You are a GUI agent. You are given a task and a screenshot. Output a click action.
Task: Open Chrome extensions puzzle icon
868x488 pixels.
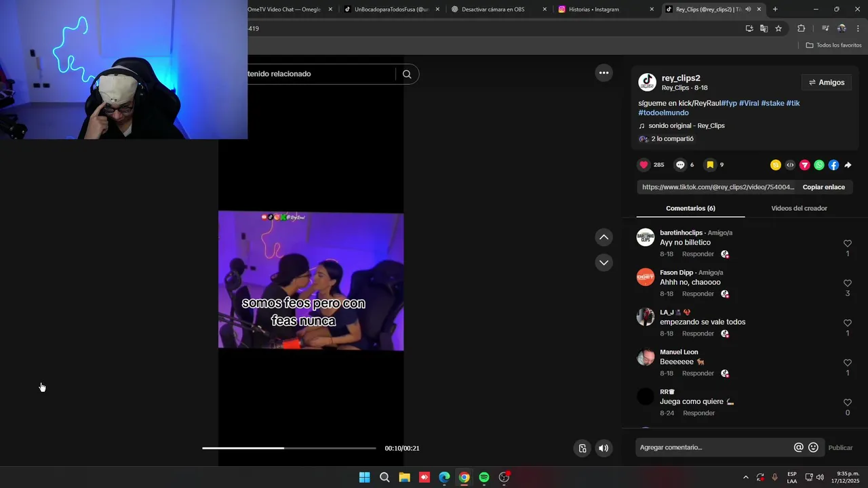coord(801,28)
